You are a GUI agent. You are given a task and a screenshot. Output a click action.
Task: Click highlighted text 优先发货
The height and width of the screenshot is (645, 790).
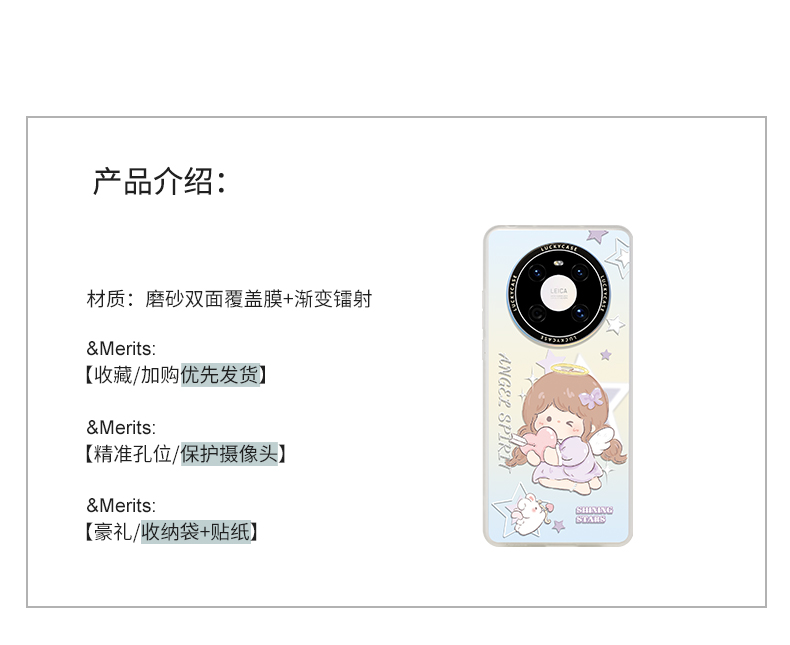pyautogui.click(x=220, y=375)
